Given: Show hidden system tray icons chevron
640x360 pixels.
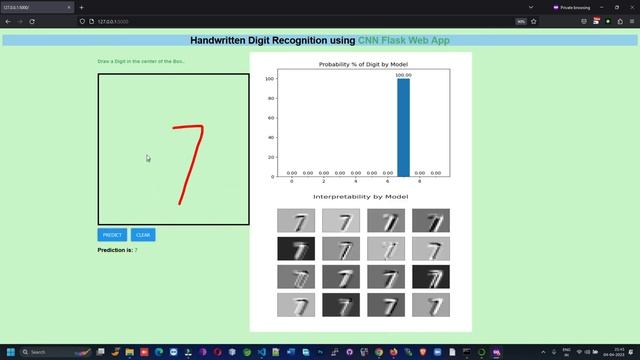Looking at the screenshot, I should point(543,352).
